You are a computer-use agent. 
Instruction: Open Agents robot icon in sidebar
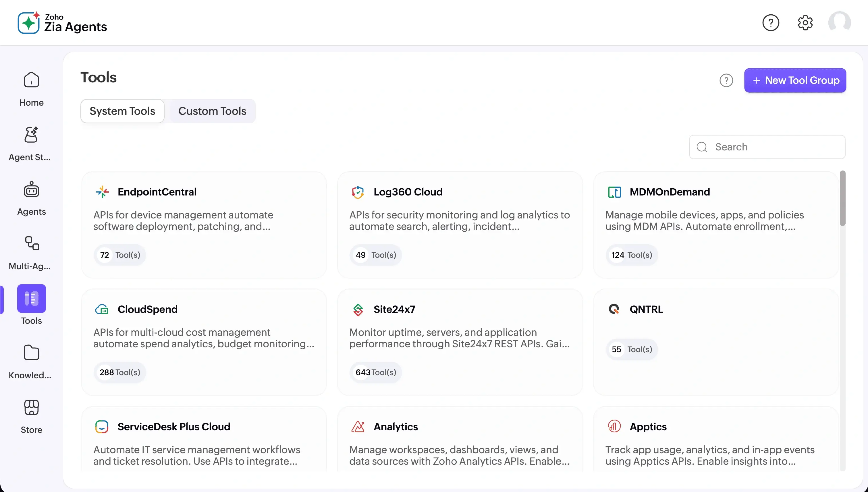31,189
